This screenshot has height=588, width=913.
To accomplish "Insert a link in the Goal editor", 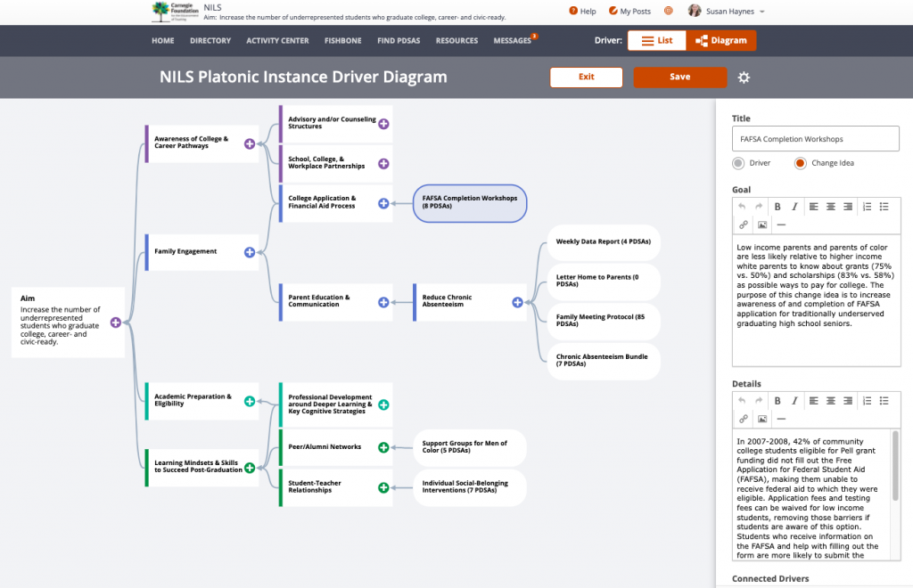I will pyautogui.click(x=744, y=225).
